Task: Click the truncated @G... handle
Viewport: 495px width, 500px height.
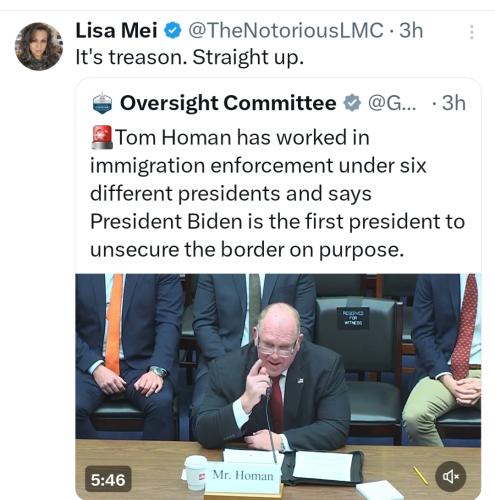Action: 392,103
